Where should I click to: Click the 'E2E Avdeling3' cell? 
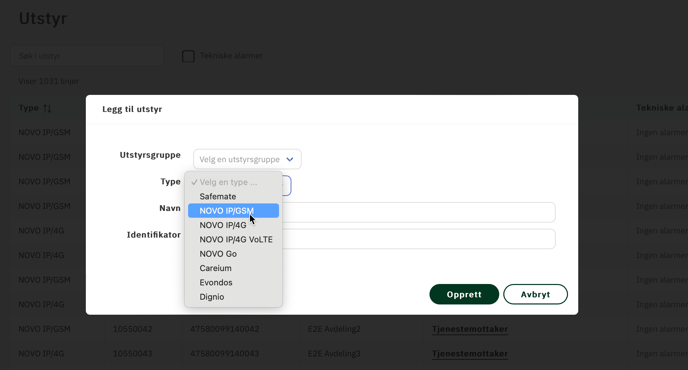334,354
